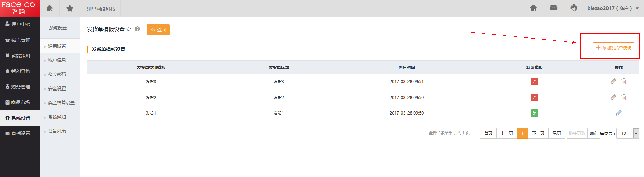Click the favorites star in top bar
Screen dimensions: 644x177
pos(70,8)
